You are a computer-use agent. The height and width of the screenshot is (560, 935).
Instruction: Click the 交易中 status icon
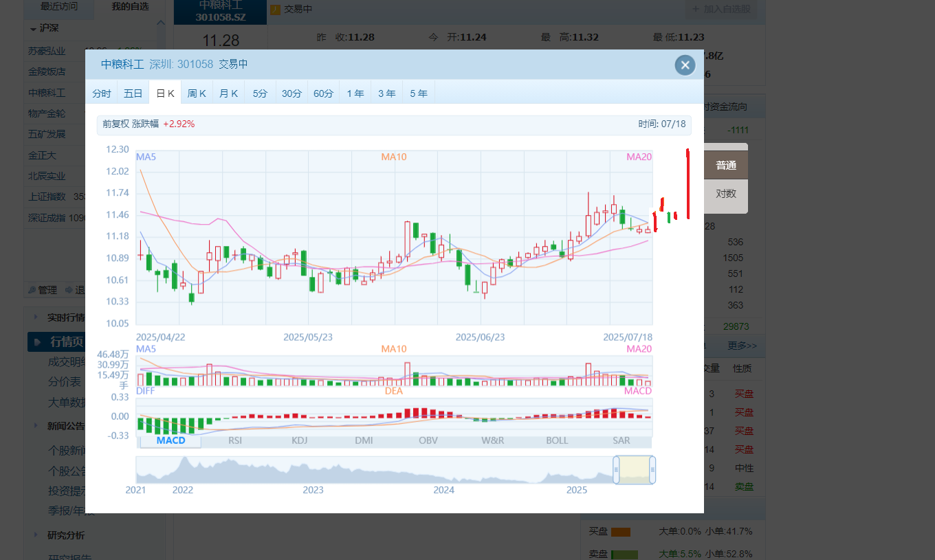tap(275, 9)
